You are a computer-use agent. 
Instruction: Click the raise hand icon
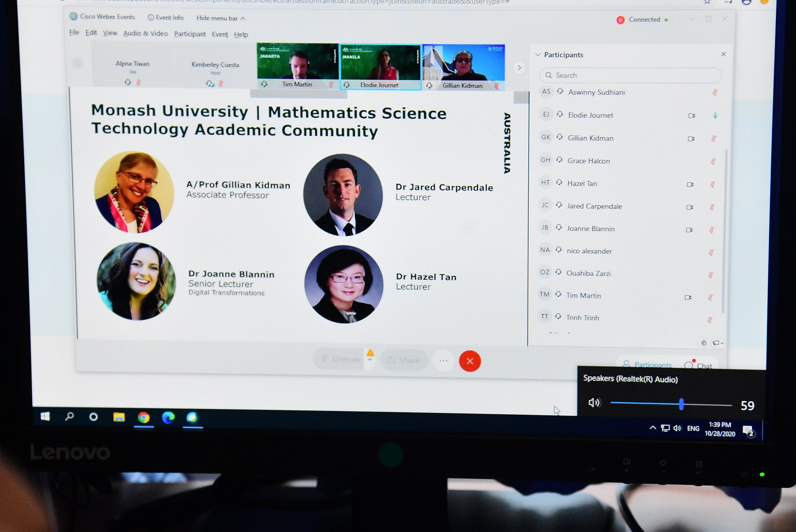pos(704,343)
